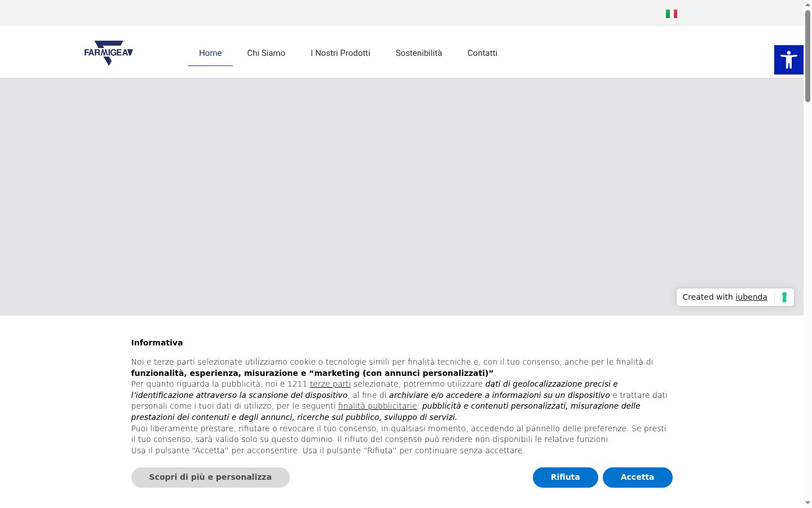This screenshot has height=508, width=812.
Task: Click the page vertical scrollbar thumb
Action: [x=807, y=55]
